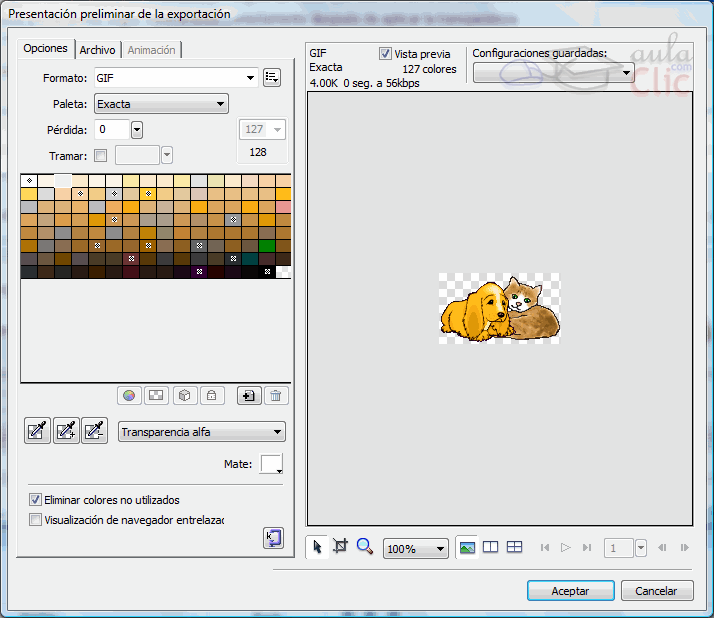This screenshot has height=618, width=714.
Task: Expand the Paleta Exacta dropdown
Action: (160, 103)
